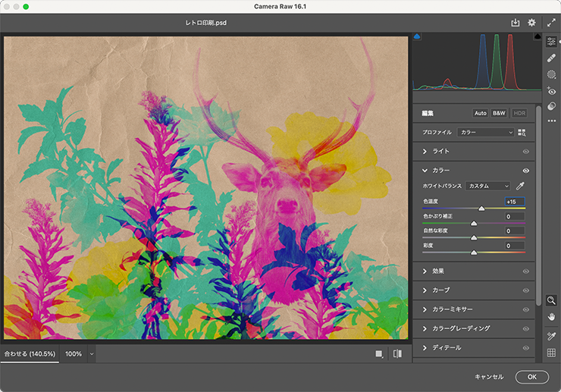The image size is (561, 392).
Task: Select the Zoom tool
Action: pos(551,300)
